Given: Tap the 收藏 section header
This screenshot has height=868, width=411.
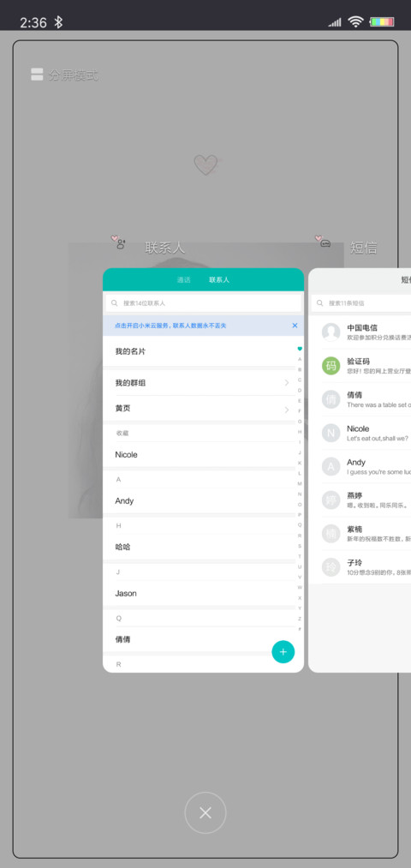Looking at the screenshot, I should pos(122,434).
